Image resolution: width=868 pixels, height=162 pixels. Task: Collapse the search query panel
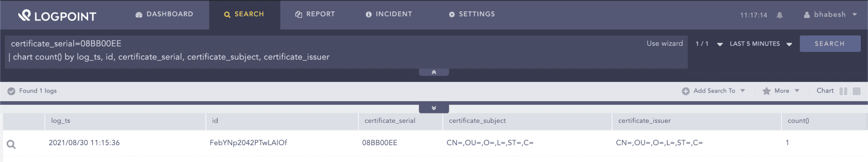coord(434,72)
